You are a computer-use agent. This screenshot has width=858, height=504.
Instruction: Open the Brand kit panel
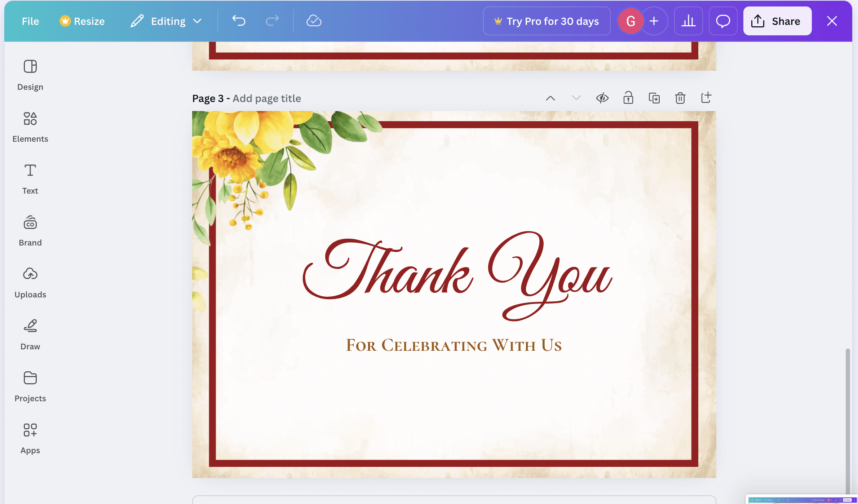click(30, 231)
